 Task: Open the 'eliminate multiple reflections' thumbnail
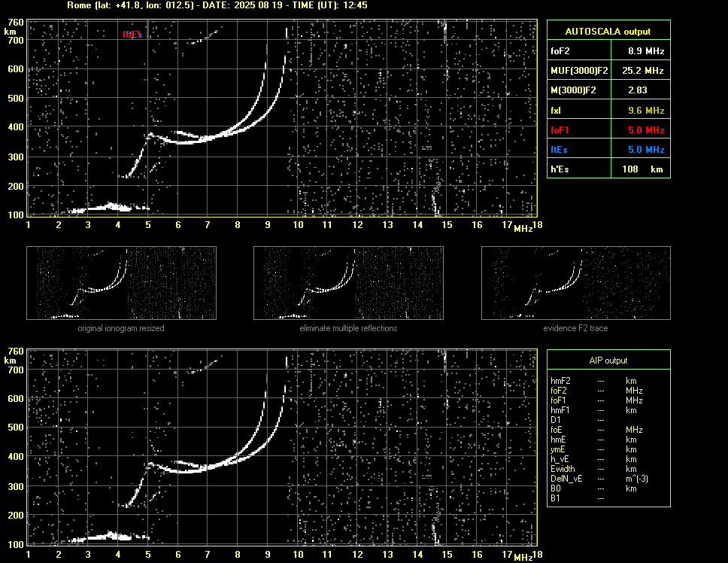click(x=348, y=283)
